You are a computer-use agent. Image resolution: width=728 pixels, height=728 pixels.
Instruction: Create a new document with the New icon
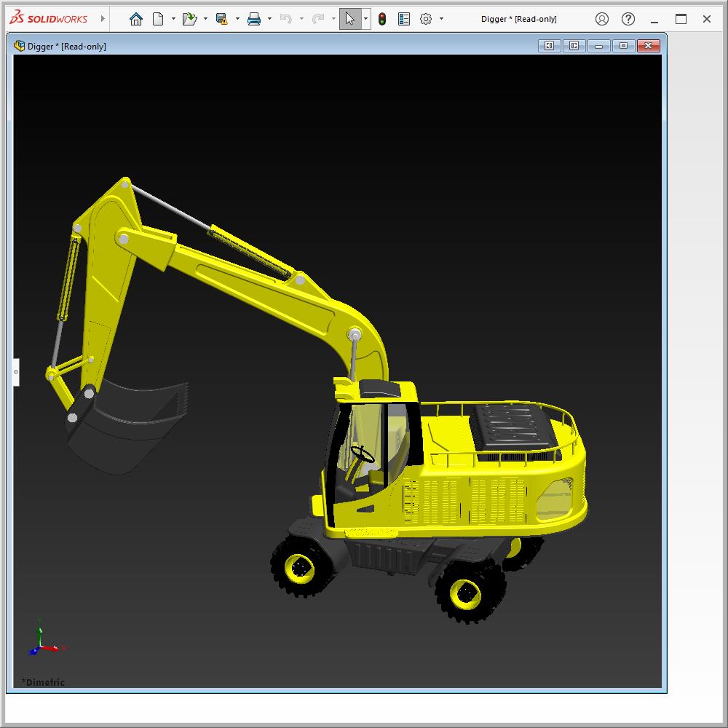[x=158, y=19]
